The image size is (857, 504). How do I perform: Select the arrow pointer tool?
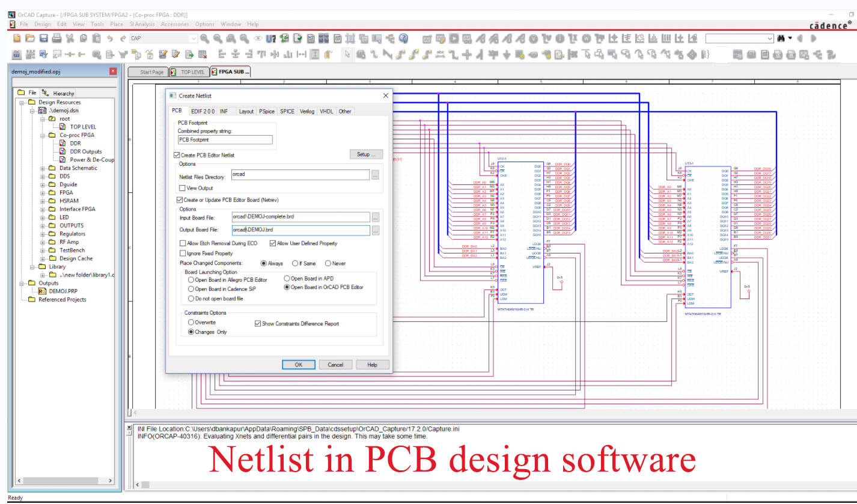coord(347,54)
